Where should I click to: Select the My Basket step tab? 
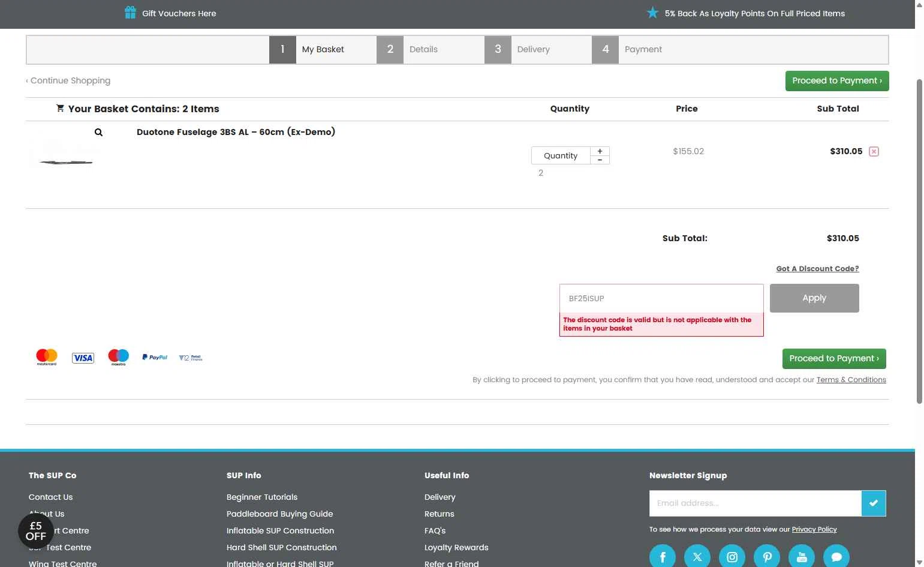[x=323, y=49]
